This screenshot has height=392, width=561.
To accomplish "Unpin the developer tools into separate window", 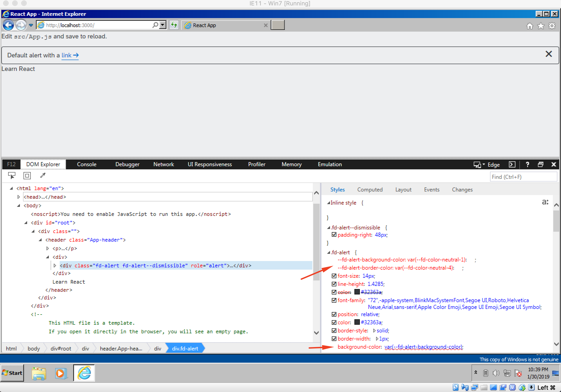I will pos(540,164).
